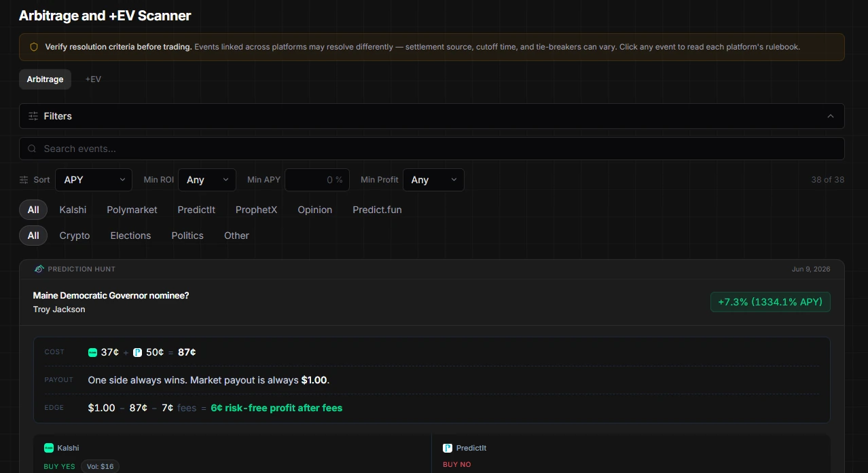The width and height of the screenshot is (868, 473).
Task: Select the All categories filter chip
Action: 33,235
